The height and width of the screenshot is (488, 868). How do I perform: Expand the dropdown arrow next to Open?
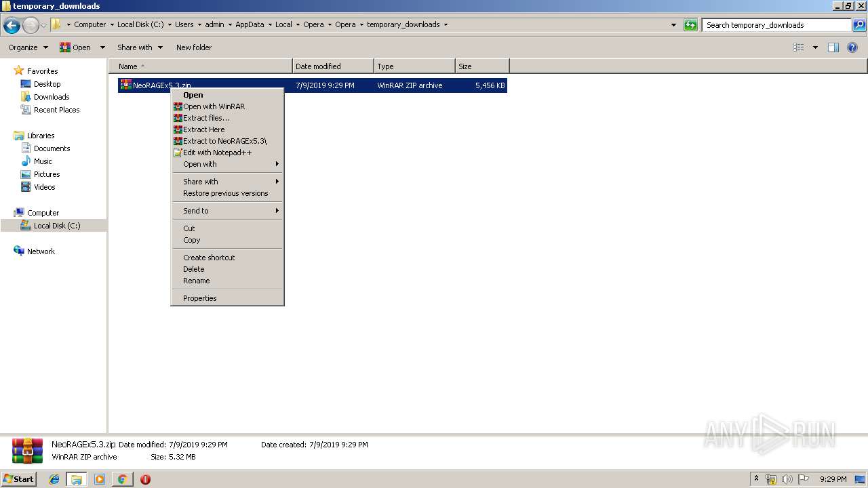pos(102,47)
